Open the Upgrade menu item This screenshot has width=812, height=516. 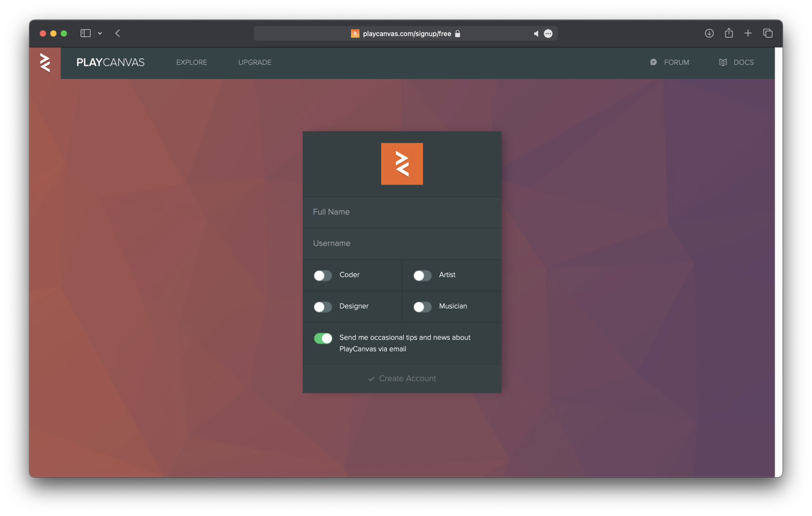pos(255,62)
